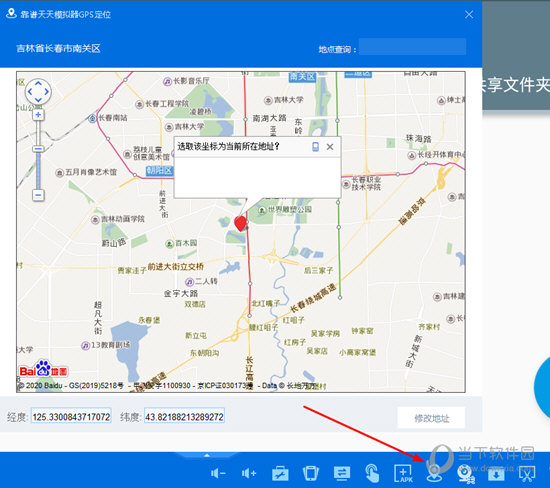The image size is (550, 488).
Task: Click 百木园 label on map
Action: pos(186,243)
